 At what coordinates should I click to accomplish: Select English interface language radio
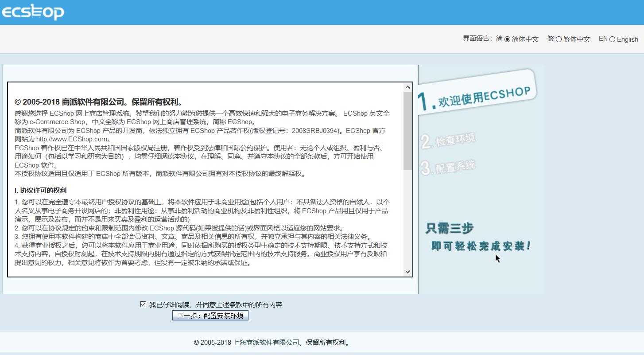coord(612,39)
